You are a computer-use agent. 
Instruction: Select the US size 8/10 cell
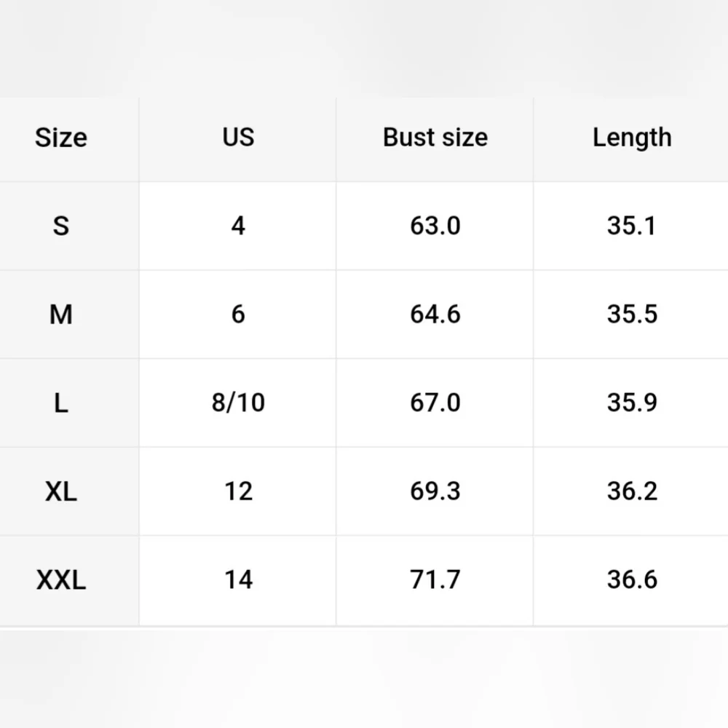[x=238, y=403]
